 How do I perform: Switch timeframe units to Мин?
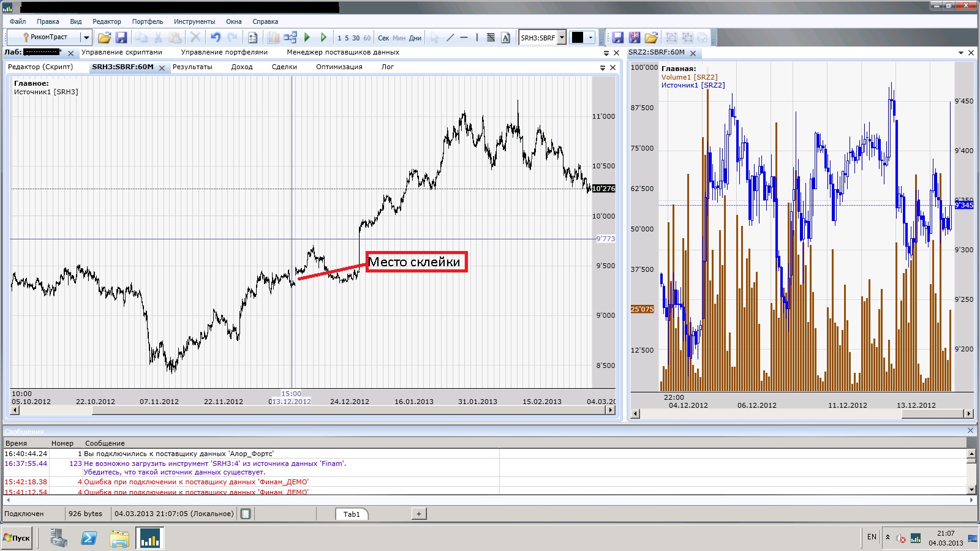point(399,38)
